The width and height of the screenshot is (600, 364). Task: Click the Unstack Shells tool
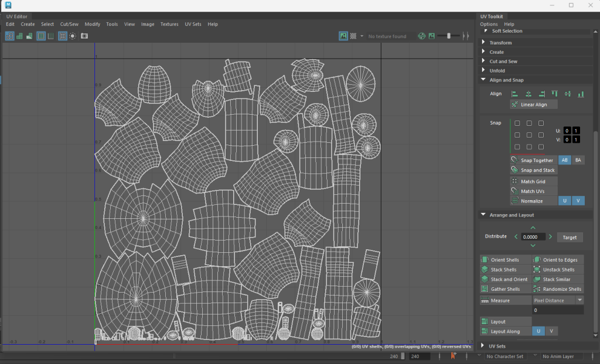pyautogui.click(x=558, y=270)
